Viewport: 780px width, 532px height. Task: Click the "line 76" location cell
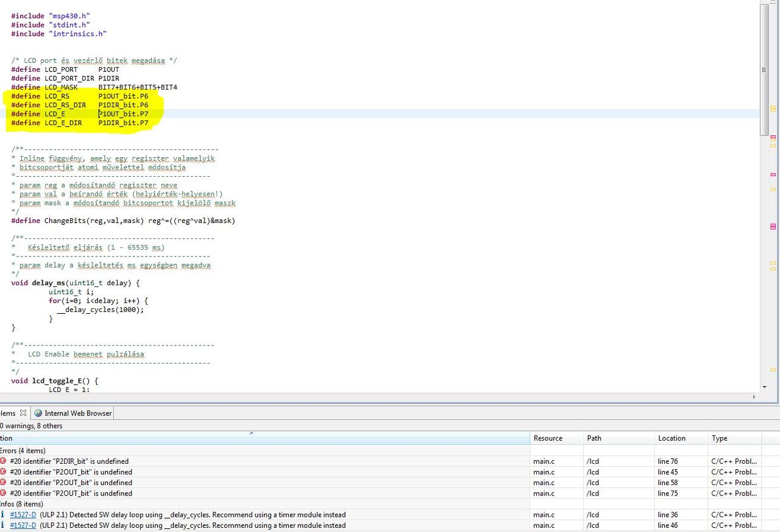click(668, 461)
